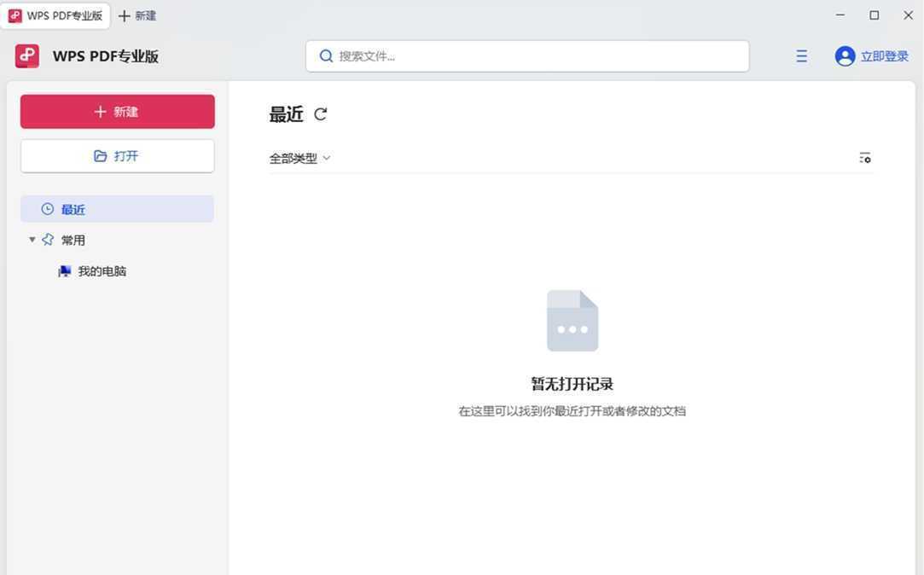
Task: Open 我的电脑 from the sidebar
Action: coord(102,270)
